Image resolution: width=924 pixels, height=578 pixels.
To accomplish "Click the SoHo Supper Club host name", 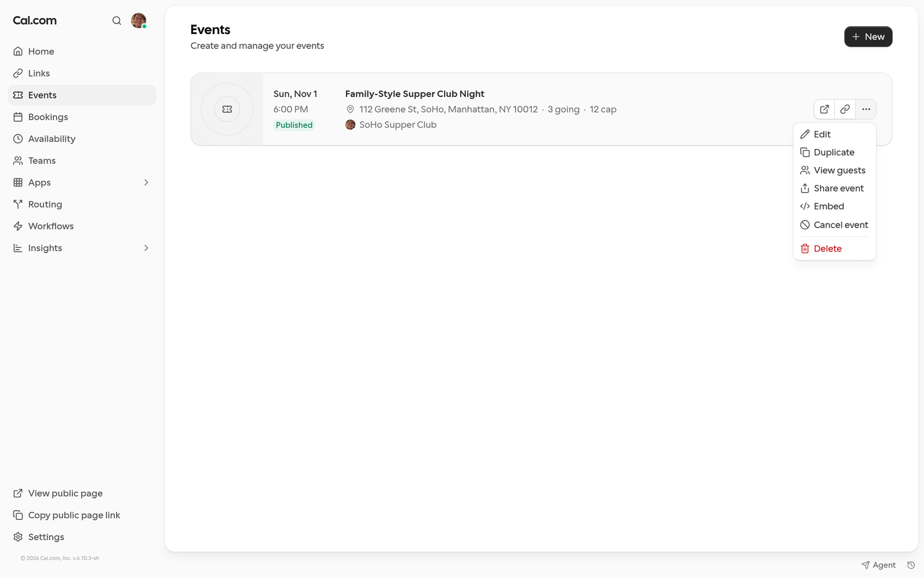I will click(x=398, y=125).
